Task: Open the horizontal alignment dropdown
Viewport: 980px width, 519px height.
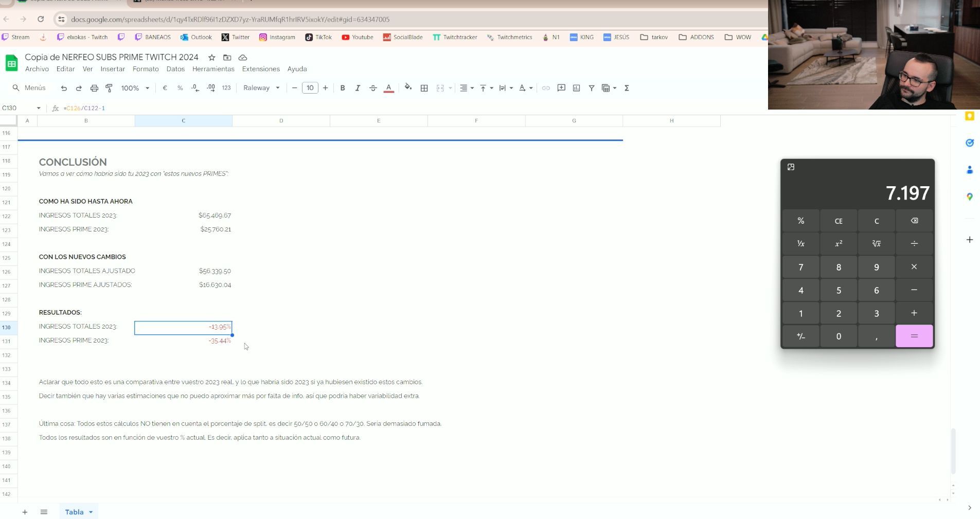Action: (x=466, y=87)
